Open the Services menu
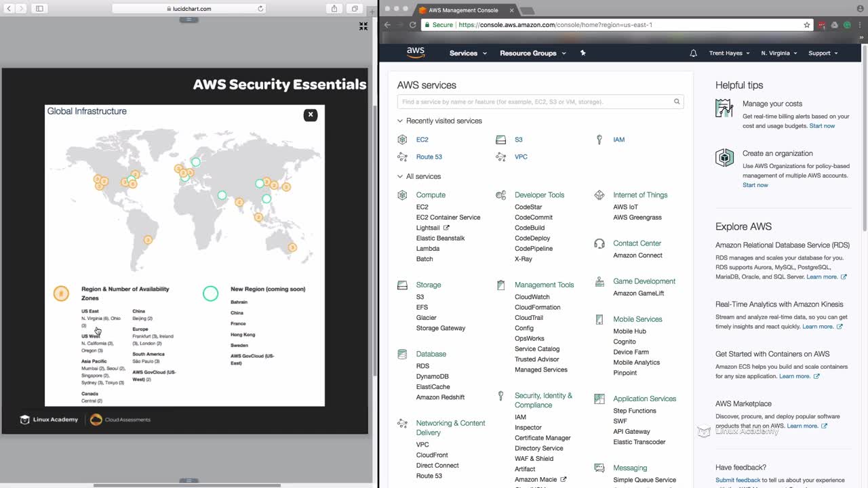 [468, 53]
